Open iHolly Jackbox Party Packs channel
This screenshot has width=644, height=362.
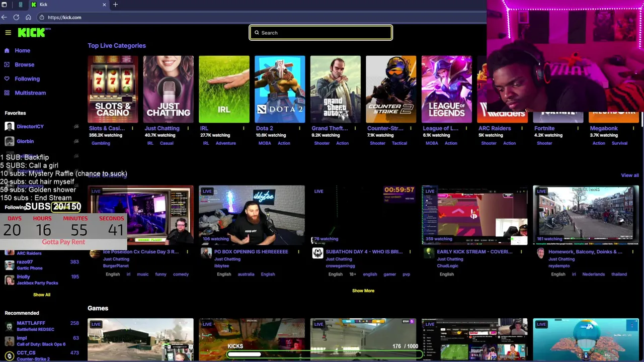[41, 280]
